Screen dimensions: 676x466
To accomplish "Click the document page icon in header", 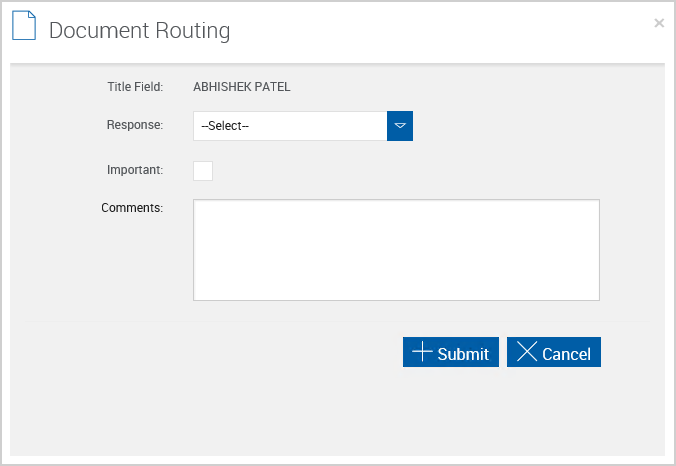I will 24,26.
